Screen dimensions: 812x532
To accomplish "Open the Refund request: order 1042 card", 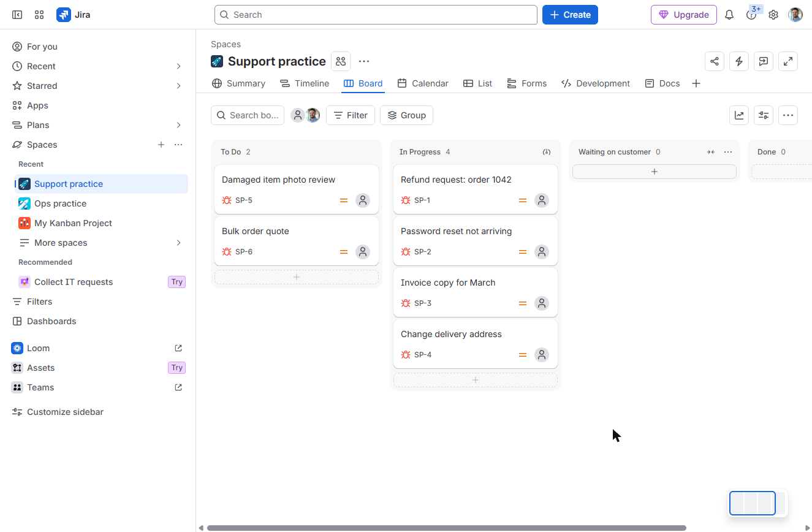I will pos(476,189).
